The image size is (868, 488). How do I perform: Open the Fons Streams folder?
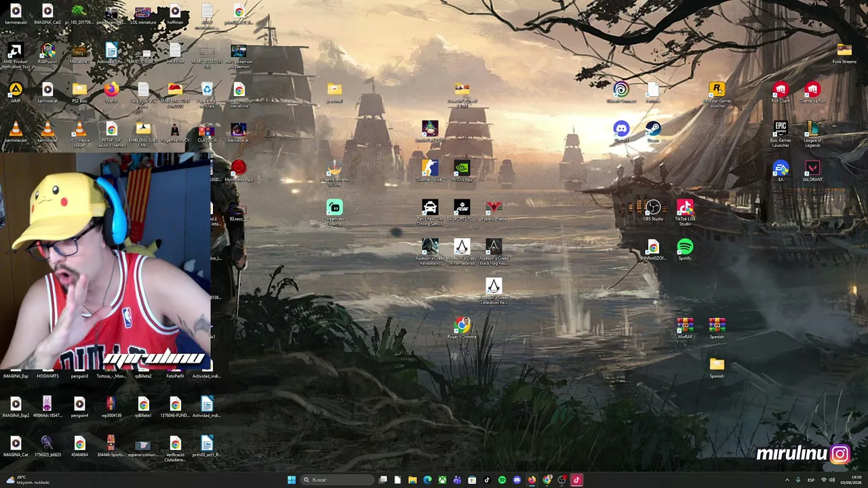click(844, 54)
